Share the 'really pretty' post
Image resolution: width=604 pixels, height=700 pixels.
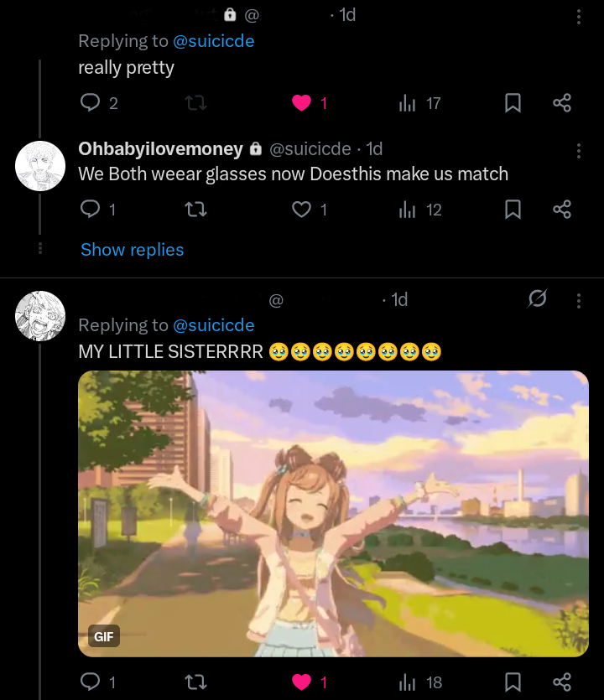point(562,103)
